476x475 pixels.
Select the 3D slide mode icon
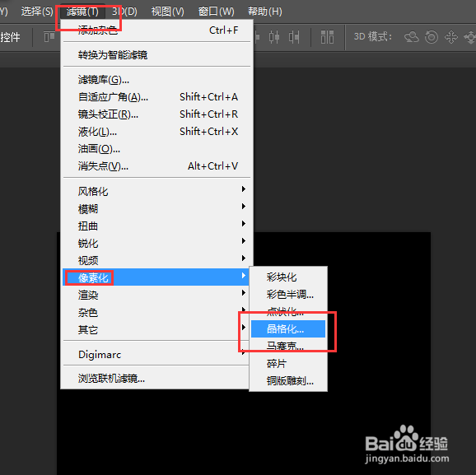(470, 37)
